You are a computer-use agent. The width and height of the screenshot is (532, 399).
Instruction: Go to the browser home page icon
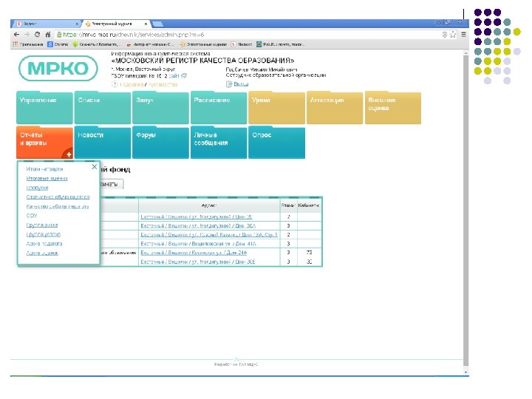[48, 35]
